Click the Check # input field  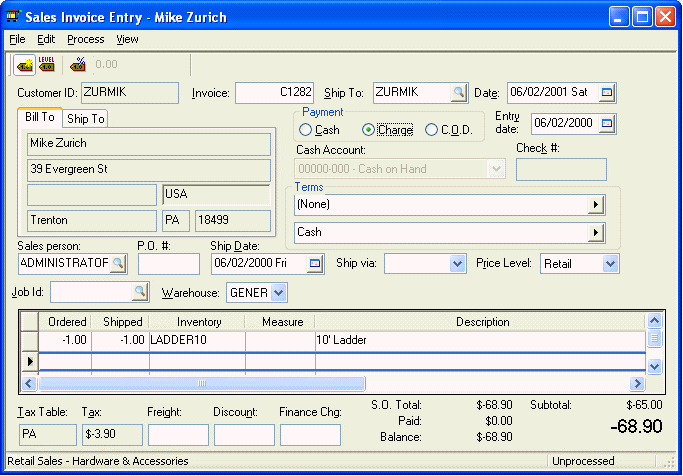click(561, 169)
